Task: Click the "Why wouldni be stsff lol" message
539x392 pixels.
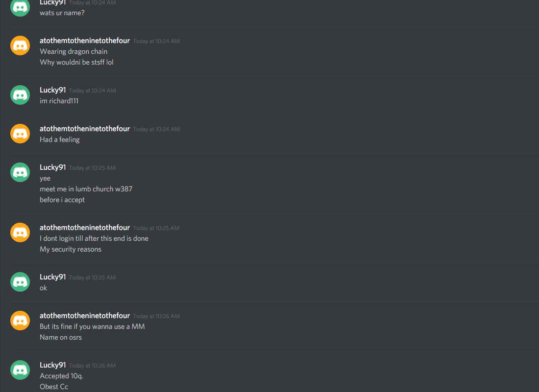Action: point(76,62)
